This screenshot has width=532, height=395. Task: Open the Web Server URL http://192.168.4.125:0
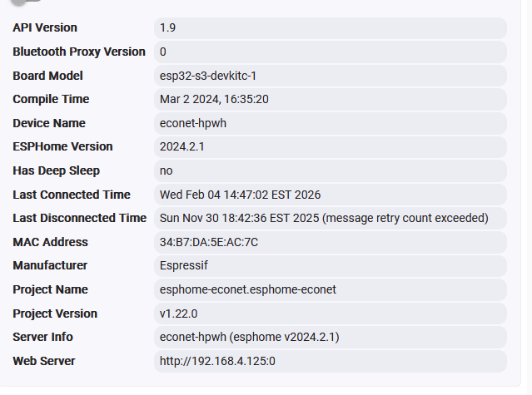[216, 361]
